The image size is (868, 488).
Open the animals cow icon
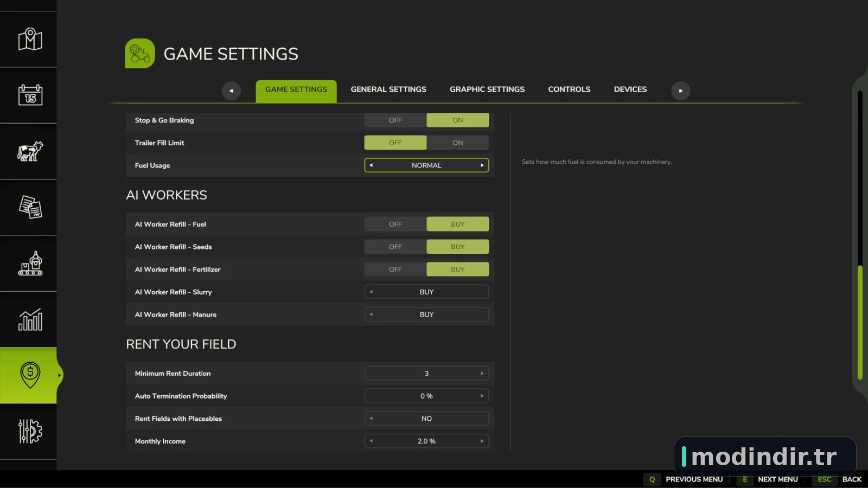point(30,151)
